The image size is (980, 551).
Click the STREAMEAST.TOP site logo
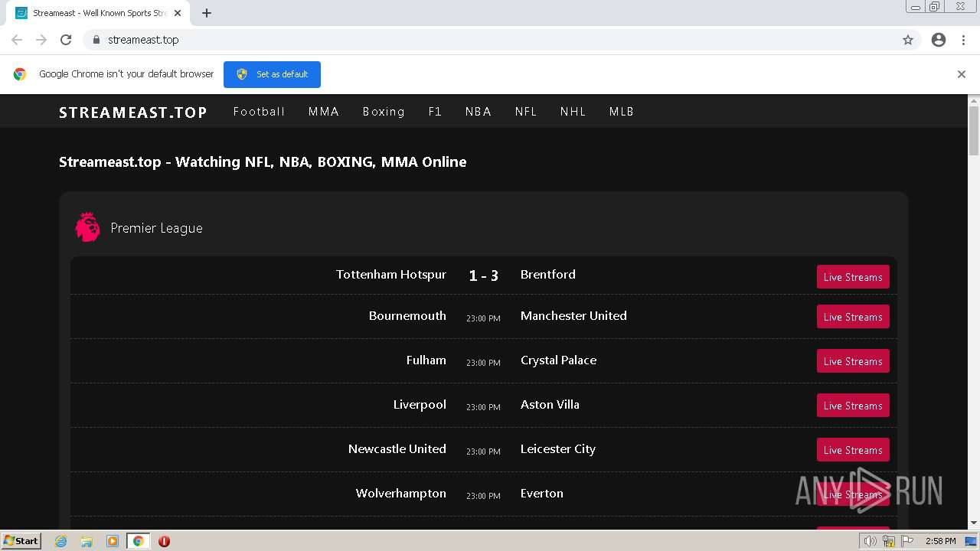point(133,112)
